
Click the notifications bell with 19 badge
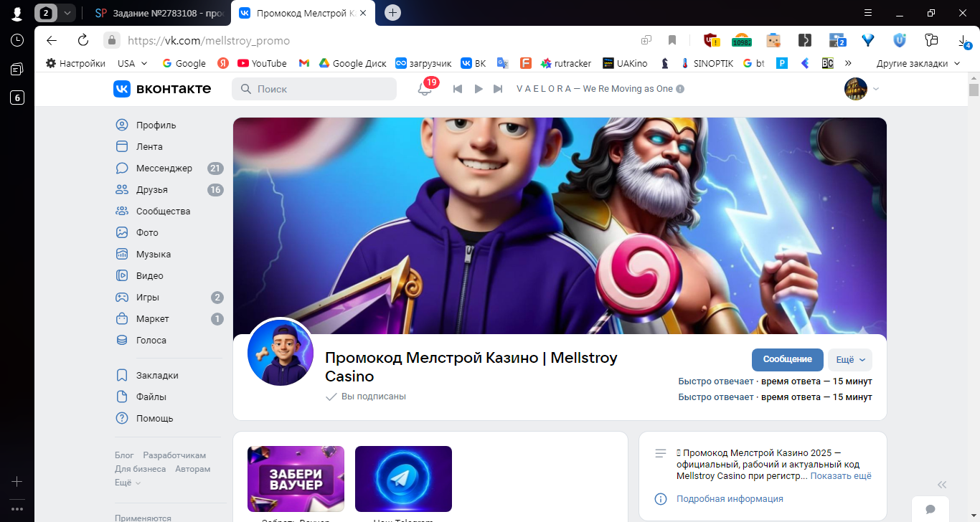(x=425, y=88)
